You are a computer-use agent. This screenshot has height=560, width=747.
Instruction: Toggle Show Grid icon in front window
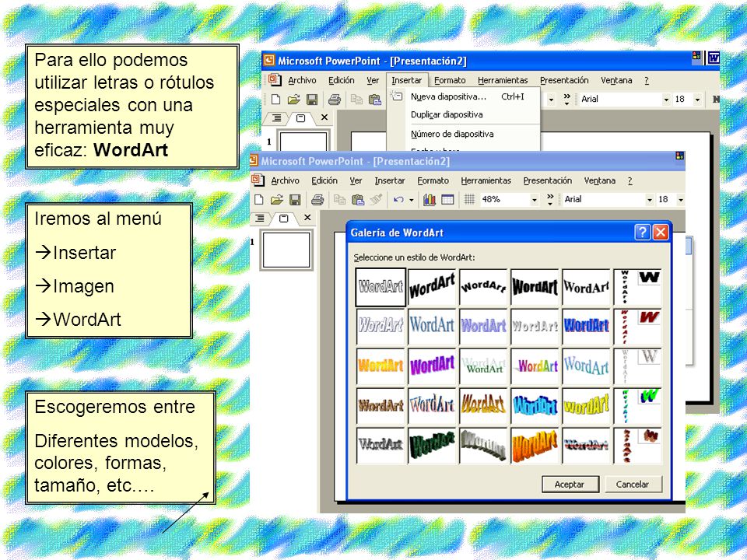coord(469,200)
